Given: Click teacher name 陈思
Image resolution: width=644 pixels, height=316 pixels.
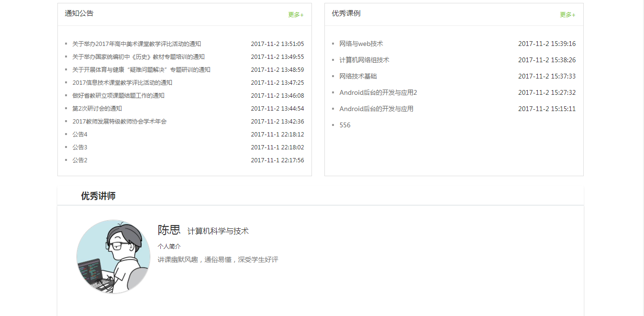Looking at the screenshot, I should click(x=169, y=230).
